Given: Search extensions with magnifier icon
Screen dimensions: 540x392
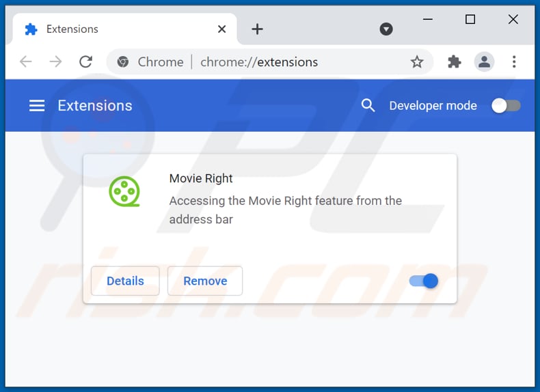Looking at the screenshot, I should pos(368,105).
